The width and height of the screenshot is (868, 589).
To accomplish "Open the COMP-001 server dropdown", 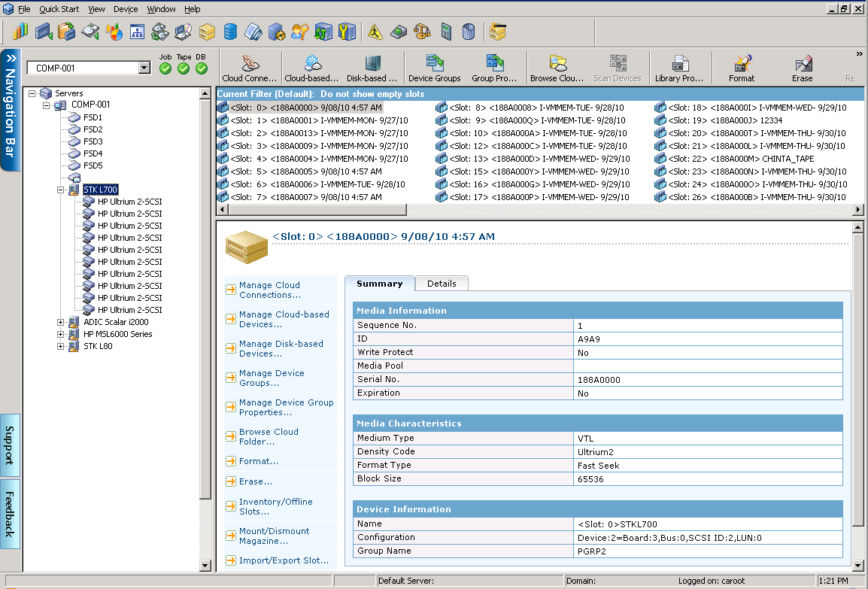I will 144,68.
